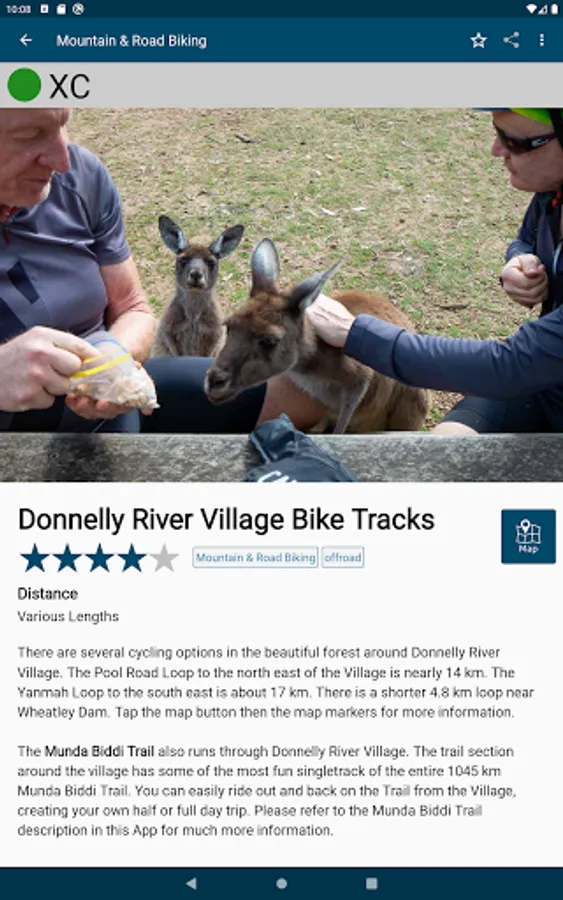
Task: Select the Mountain & Road Biking tag
Action: coord(255,557)
